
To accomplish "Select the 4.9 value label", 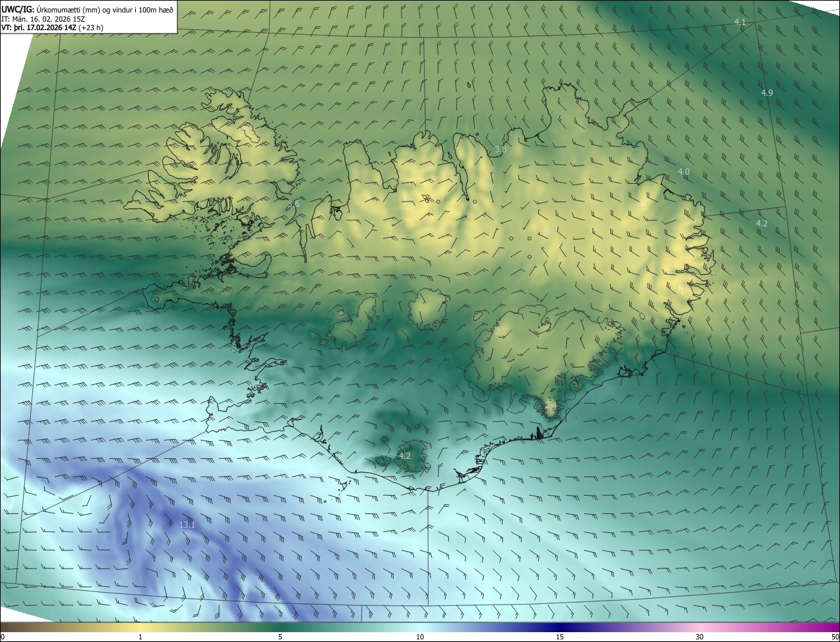I will 766,93.
